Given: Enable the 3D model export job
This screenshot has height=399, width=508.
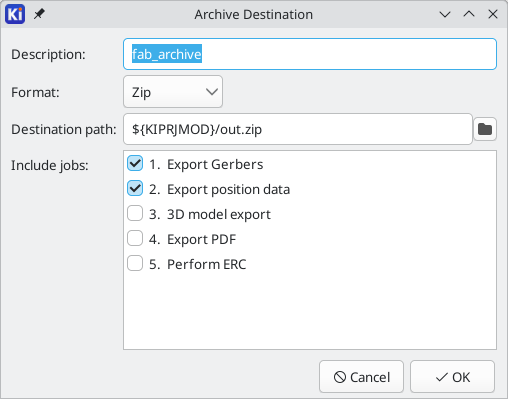Looking at the screenshot, I should [x=135, y=213].
